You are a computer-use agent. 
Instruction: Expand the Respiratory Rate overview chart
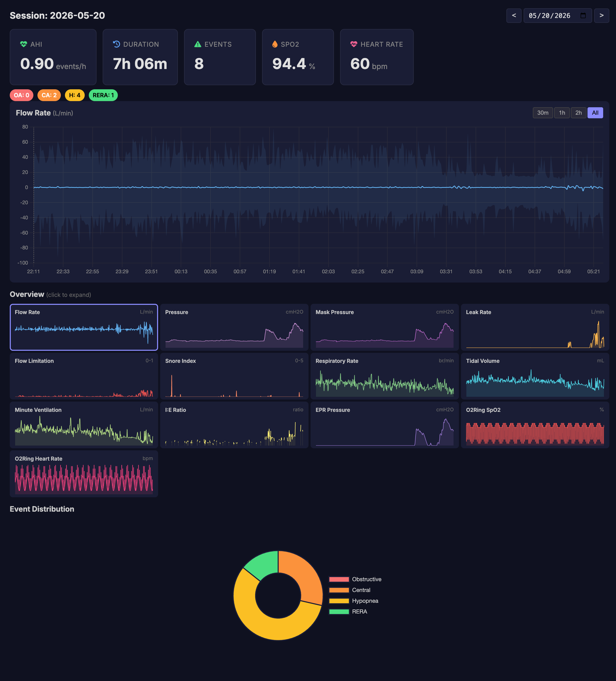tap(384, 376)
